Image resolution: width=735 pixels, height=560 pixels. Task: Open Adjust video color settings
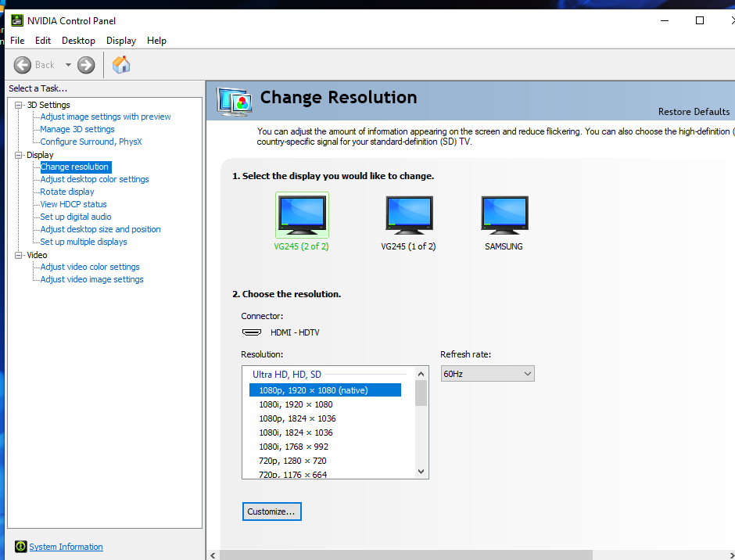90,267
